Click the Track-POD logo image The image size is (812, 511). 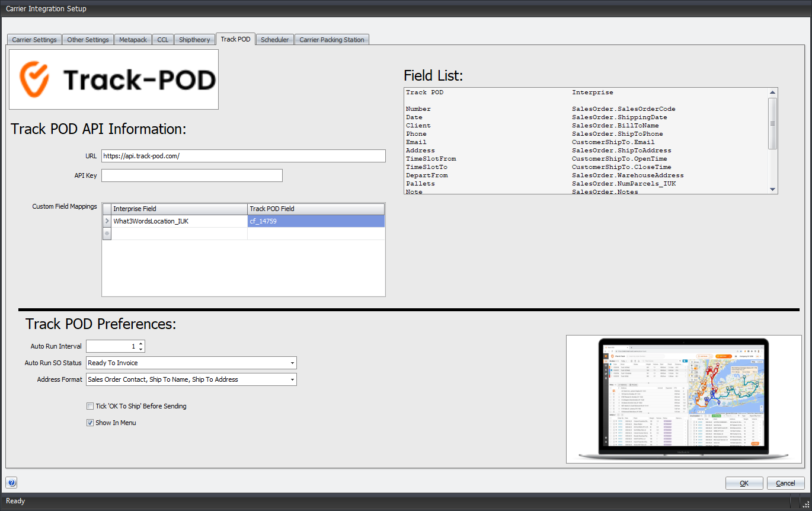coord(114,79)
